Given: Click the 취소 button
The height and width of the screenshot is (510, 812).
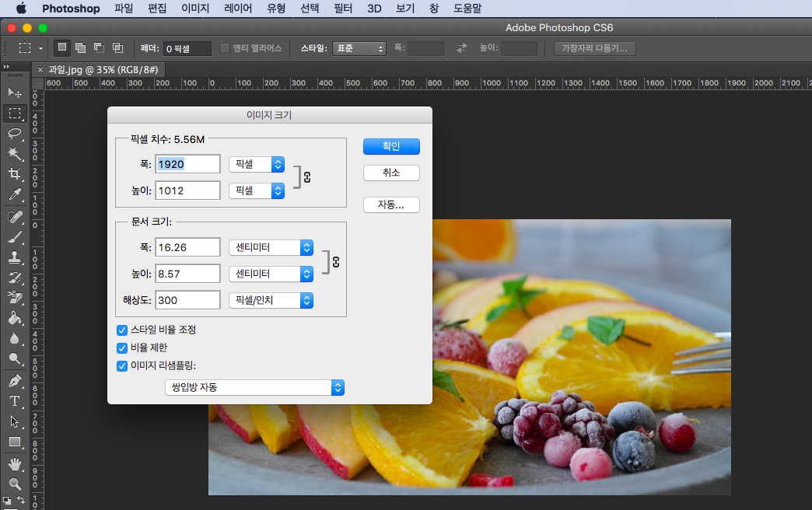Looking at the screenshot, I should (x=391, y=173).
